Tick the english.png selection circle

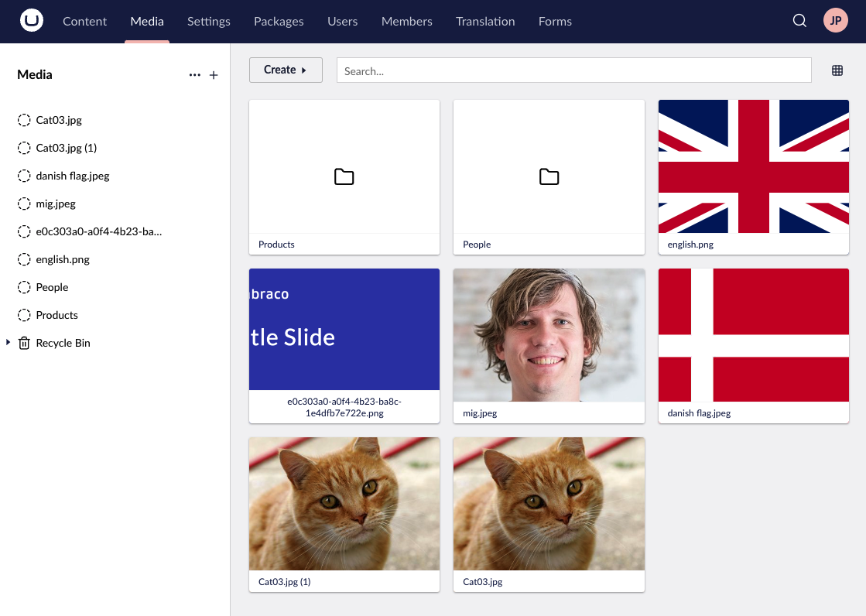tap(24, 259)
